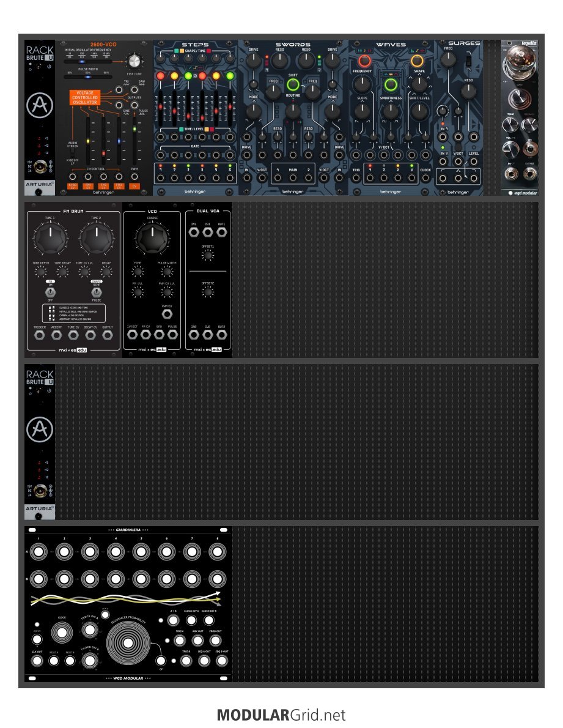
Task: Click the RESET A jack on Giardiniera
Action: [x=54, y=661]
